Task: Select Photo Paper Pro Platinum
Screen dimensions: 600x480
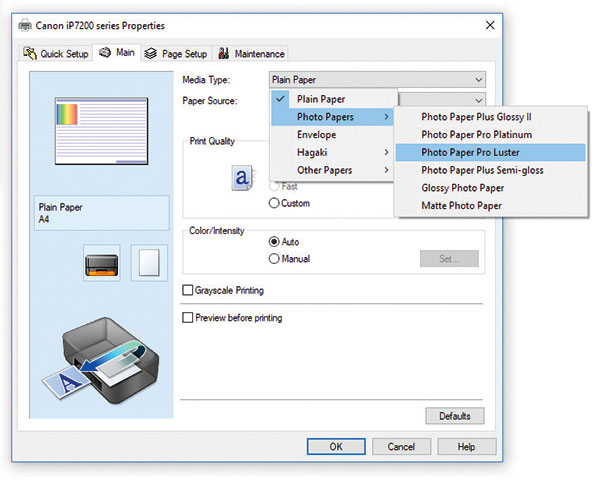Action: pyautogui.click(x=491, y=135)
